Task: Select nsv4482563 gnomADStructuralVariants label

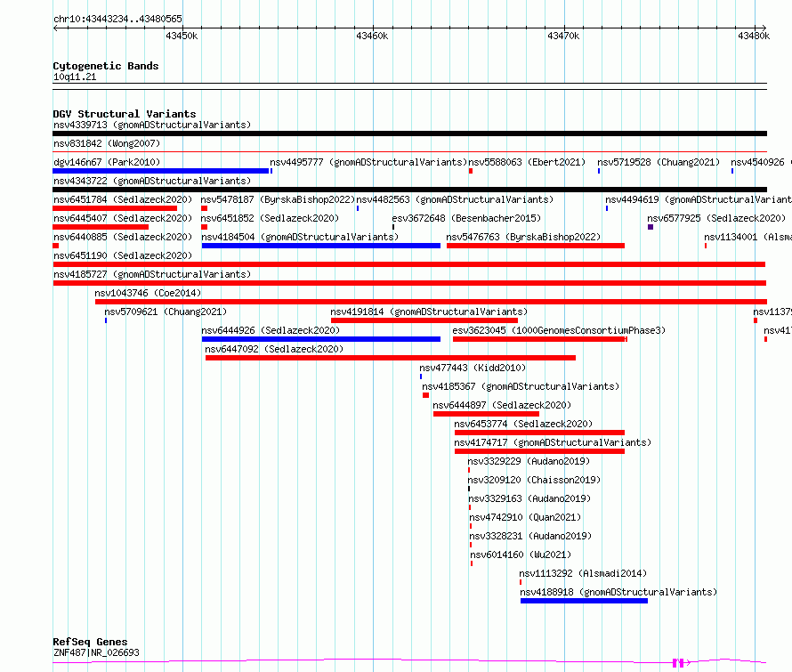Action: point(455,199)
